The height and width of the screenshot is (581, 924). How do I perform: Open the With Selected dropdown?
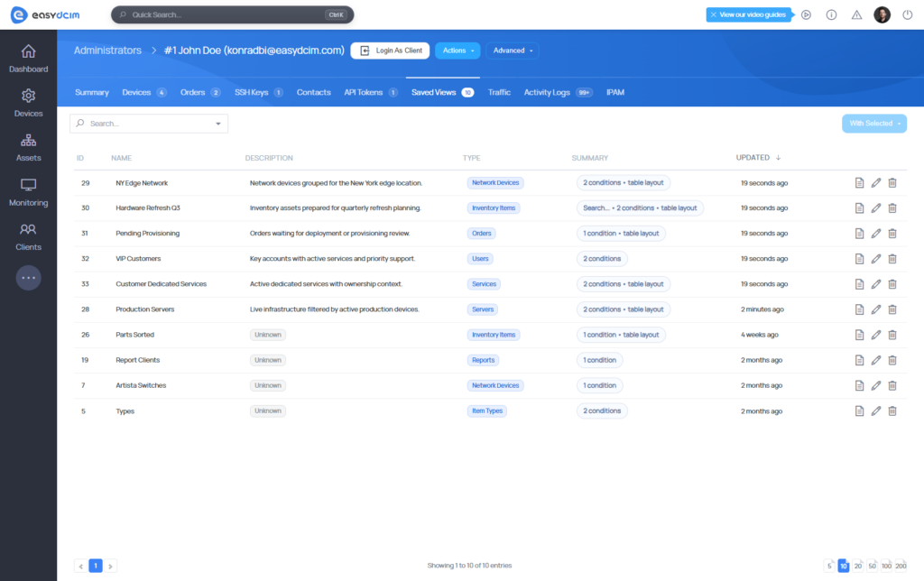[x=874, y=124]
